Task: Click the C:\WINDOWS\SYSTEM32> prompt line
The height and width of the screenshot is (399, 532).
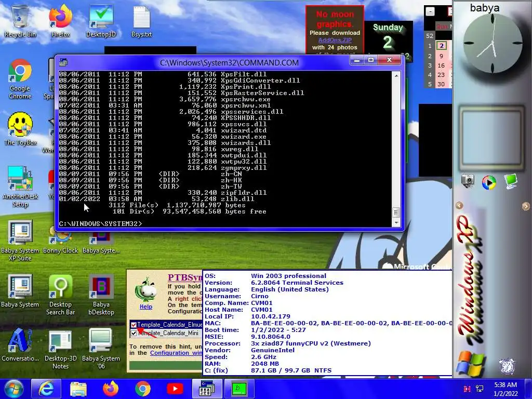Action: click(100, 224)
